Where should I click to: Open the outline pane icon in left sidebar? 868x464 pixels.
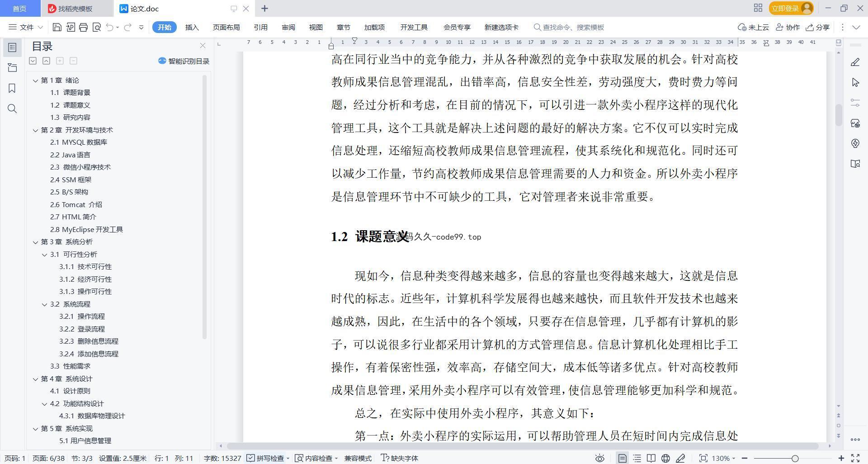[x=12, y=68]
